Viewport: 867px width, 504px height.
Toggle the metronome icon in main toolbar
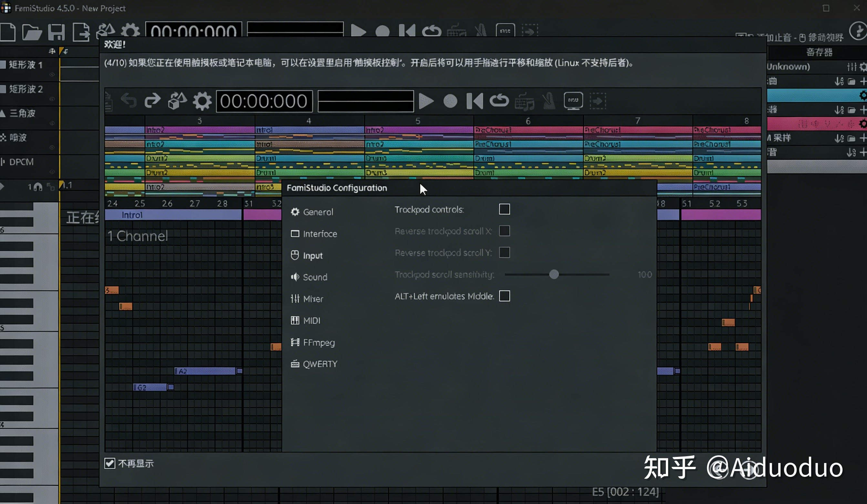click(480, 31)
